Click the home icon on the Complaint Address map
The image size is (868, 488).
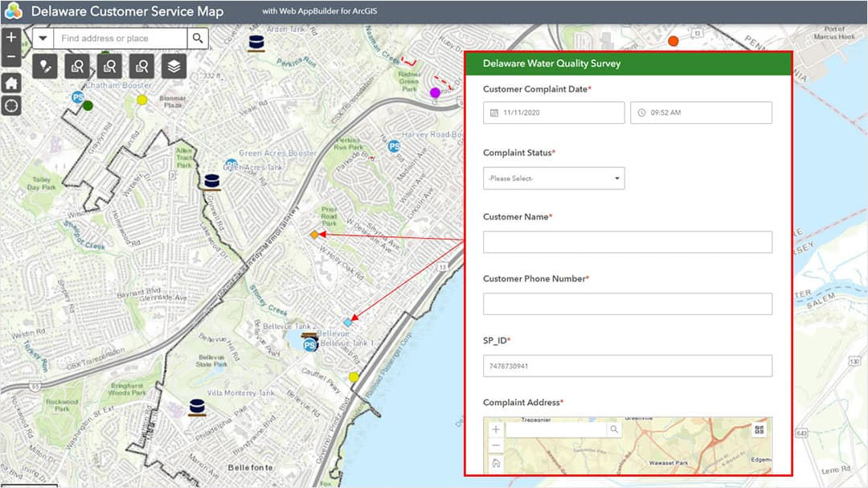coord(496,464)
